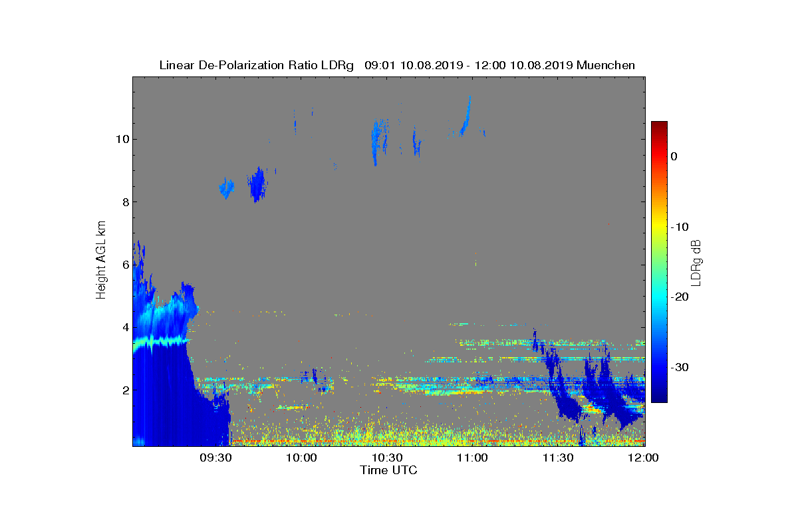Select the '12:00' time axis label

click(644, 458)
